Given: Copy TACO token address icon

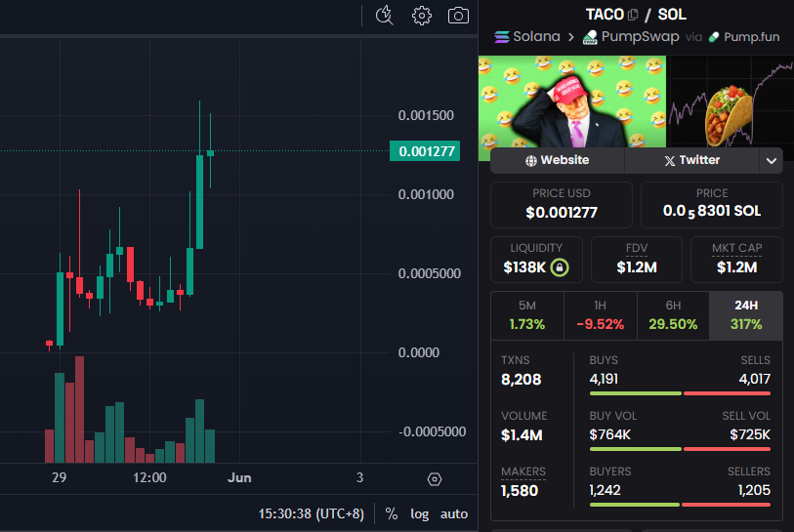Looking at the screenshot, I should pyautogui.click(x=633, y=15).
